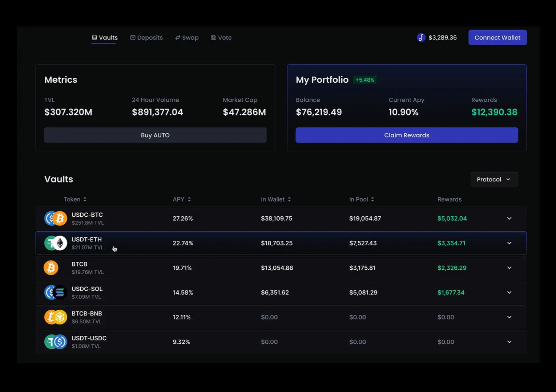Viewport: 556px width, 392px height.
Task: Click the Vaults navigation icon
Action: 94,37
